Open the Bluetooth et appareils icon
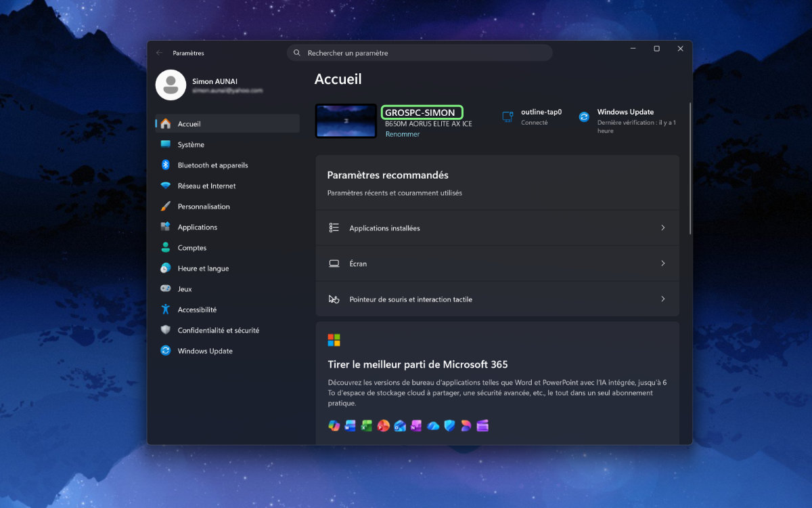The width and height of the screenshot is (812, 508). (x=166, y=165)
